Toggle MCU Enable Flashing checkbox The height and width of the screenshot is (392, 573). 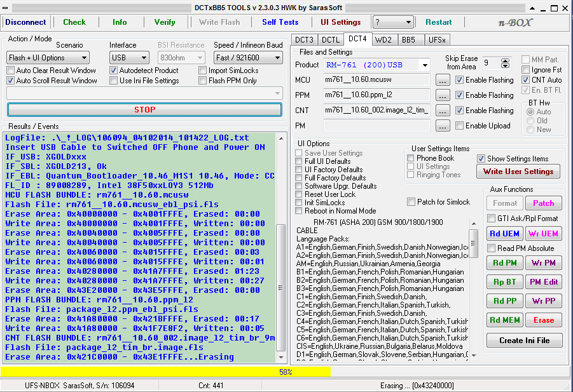coord(460,80)
